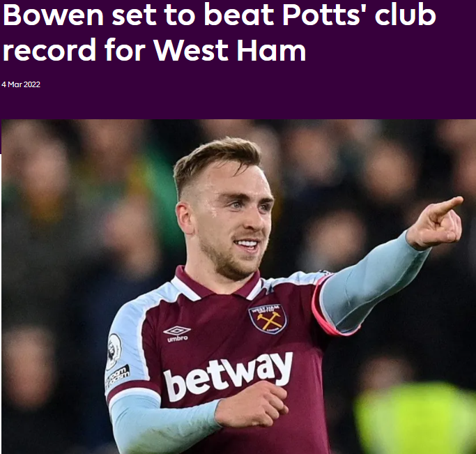Screen dimensions: 476x454
Task: Click the player's pointing finger
Action: (x=447, y=205)
